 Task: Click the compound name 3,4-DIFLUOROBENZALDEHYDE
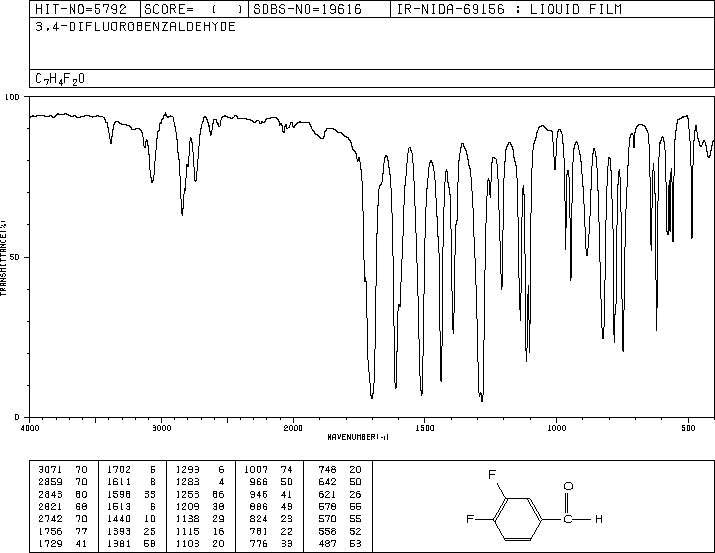(135, 26)
